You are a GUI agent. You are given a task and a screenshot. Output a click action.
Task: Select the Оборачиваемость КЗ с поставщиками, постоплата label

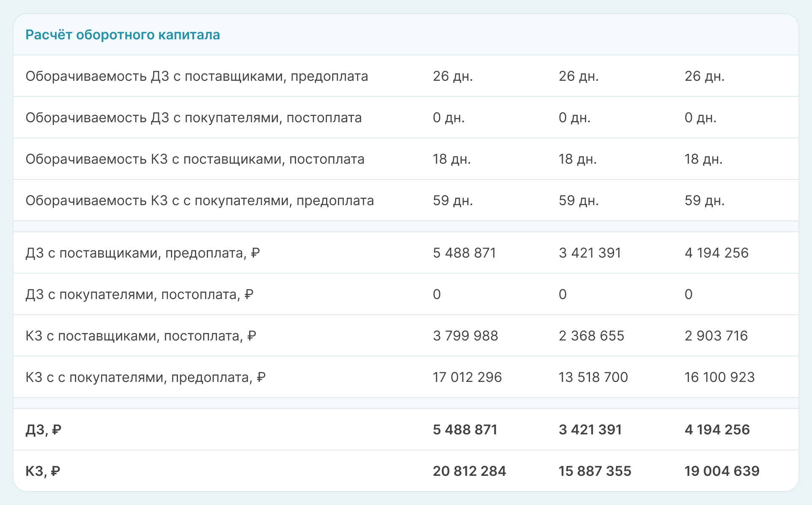(x=195, y=159)
